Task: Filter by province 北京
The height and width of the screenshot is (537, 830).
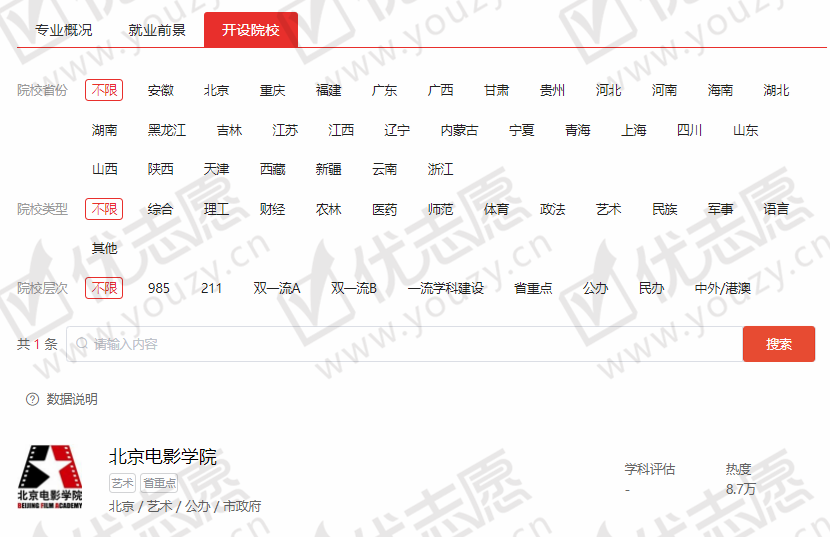Action: (216, 90)
